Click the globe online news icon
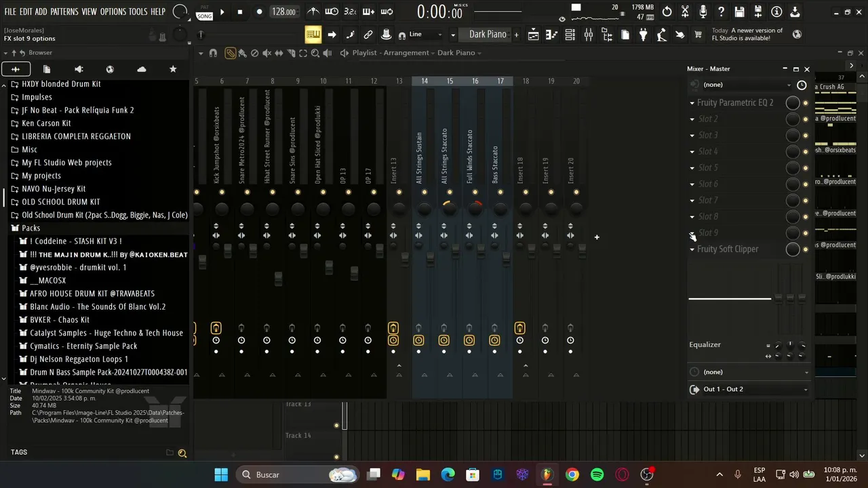This screenshot has height=488, width=868. coord(797,35)
